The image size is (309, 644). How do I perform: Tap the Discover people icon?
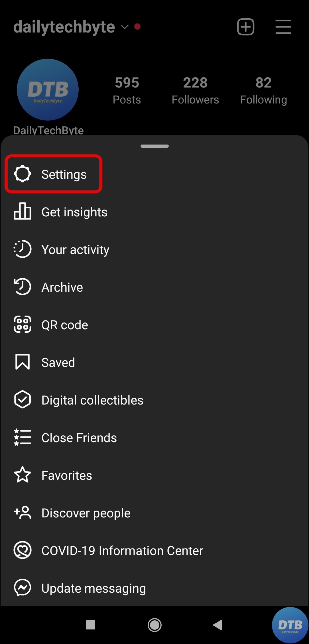22,513
